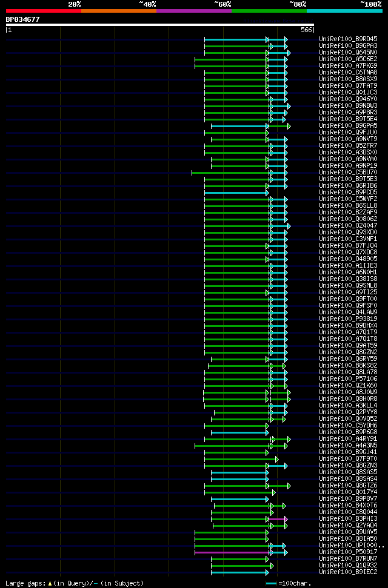Select the UniRef100_A9NVT9 label
Viewport: 388px width, 588px height.
pyautogui.click(x=348, y=139)
